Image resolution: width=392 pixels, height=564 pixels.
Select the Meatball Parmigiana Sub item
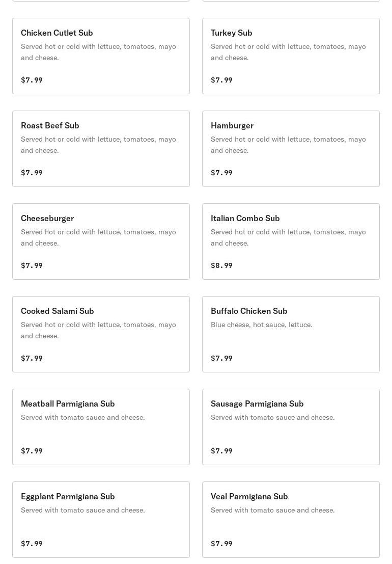pyautogui.click(x=101, y=427)
